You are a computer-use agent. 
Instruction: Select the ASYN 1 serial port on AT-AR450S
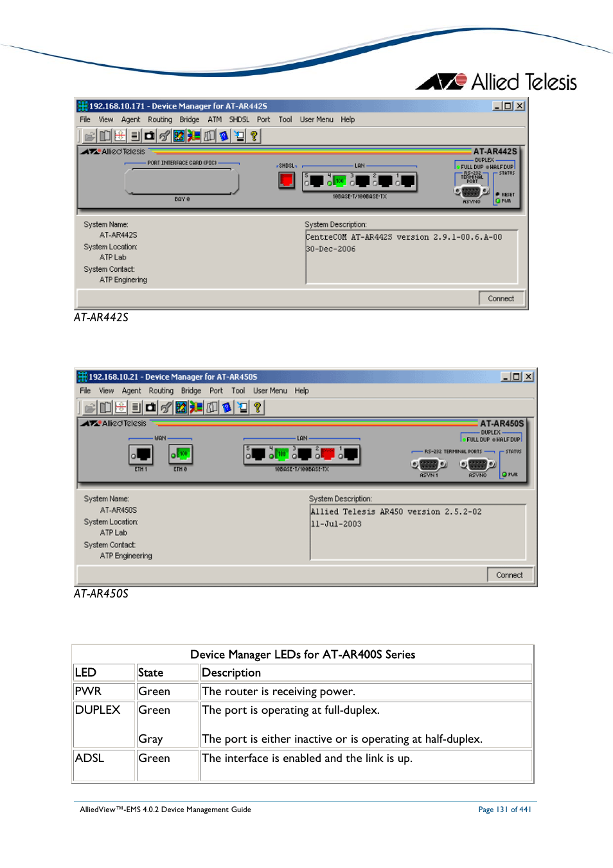pos(429,465)
